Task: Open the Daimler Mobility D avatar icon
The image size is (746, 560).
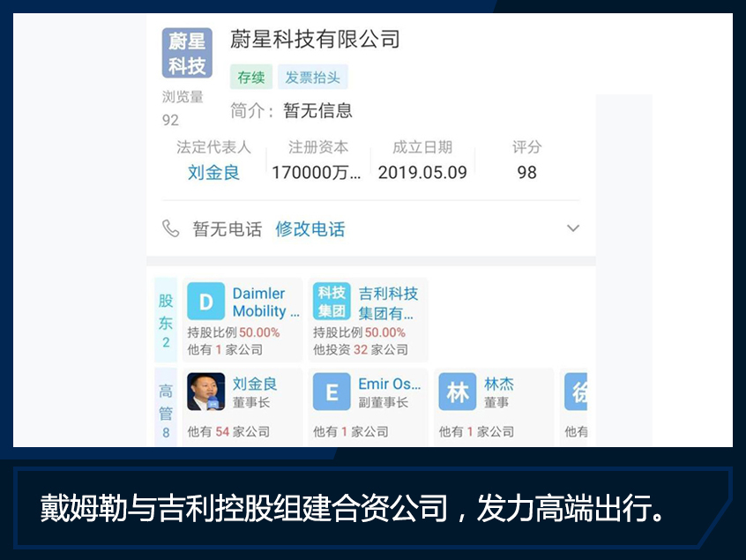Action: (206, 302)
